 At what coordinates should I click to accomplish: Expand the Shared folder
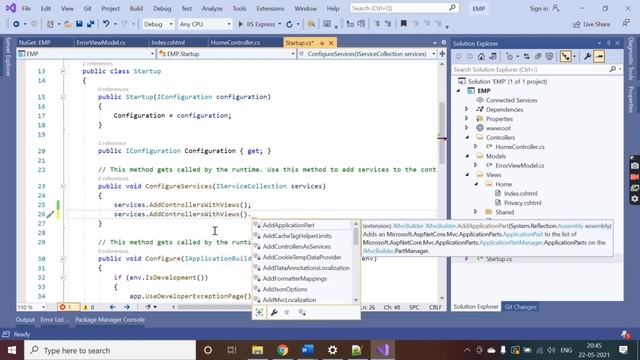(476, 212)
